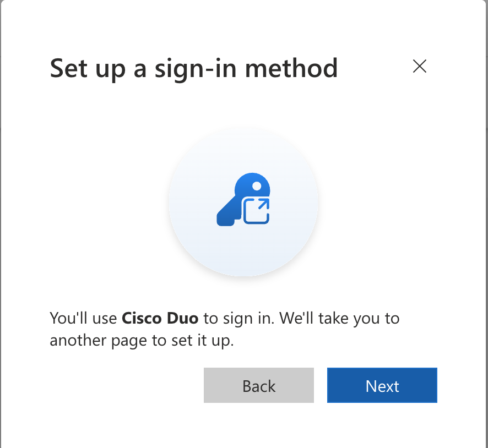Click 'You'll use' at the description start
The height and width of the screenshot is (448, 488).
click(83, 318)
